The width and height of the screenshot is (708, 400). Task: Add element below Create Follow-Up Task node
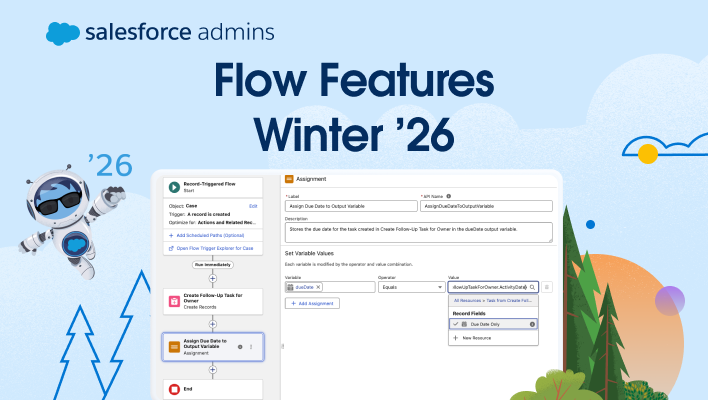click(x=213, y=324)
